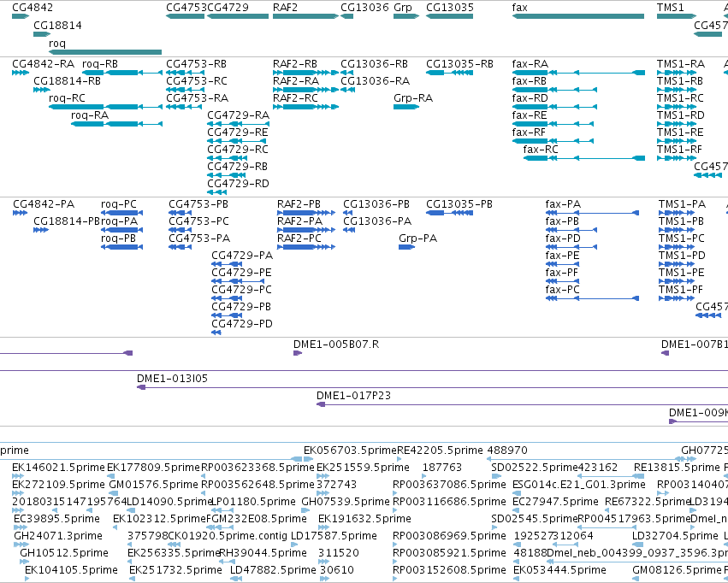Viewport: 728px width, 583px height.
Task: Open the CG13036-RA transcript
Action: [348, 90]
